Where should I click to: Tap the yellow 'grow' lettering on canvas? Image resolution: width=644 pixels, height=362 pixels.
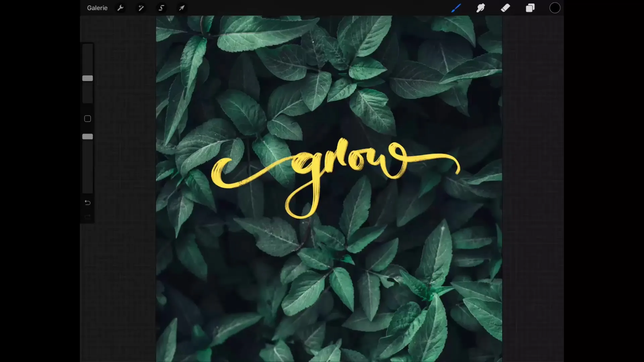click(x=335, y=178)
